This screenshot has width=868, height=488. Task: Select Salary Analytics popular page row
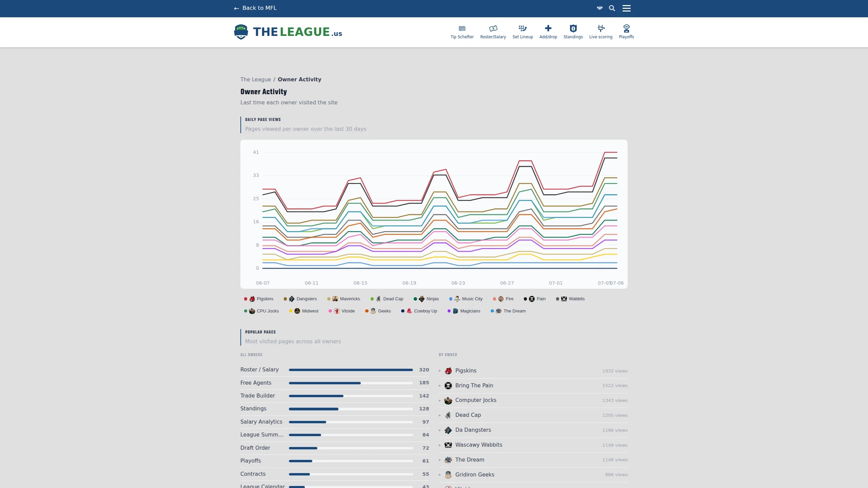(335, 422)
